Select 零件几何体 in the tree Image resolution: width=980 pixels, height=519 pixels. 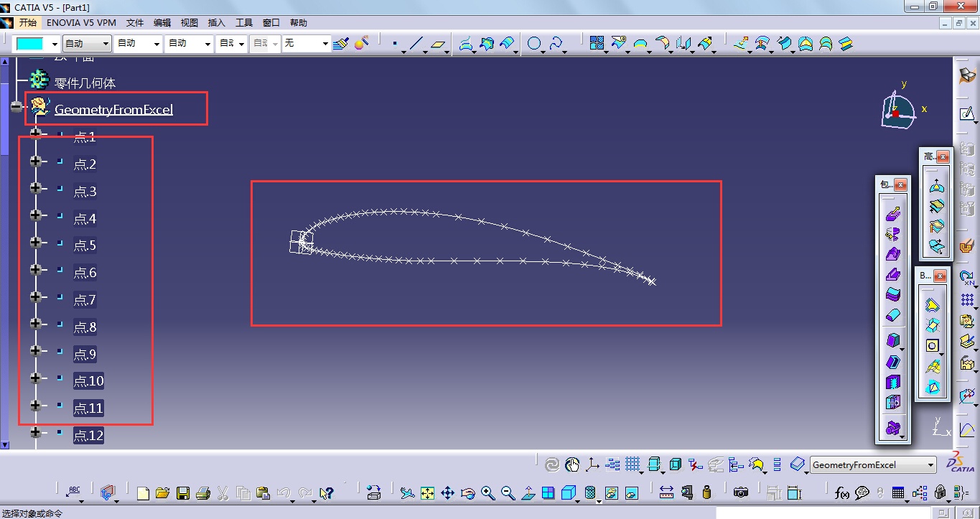coord(85,83)
